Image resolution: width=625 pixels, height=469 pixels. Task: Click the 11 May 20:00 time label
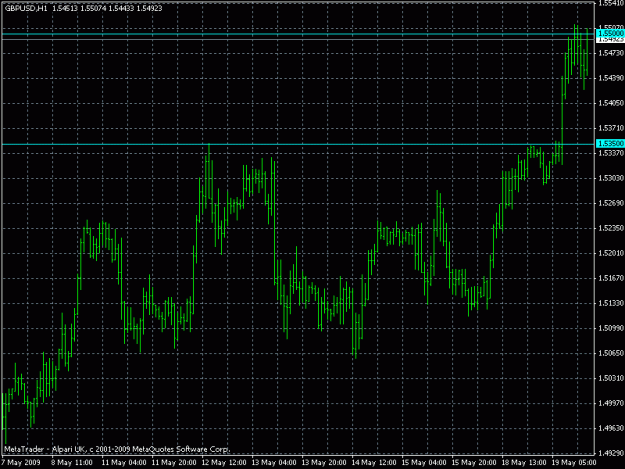click(174, 463)
